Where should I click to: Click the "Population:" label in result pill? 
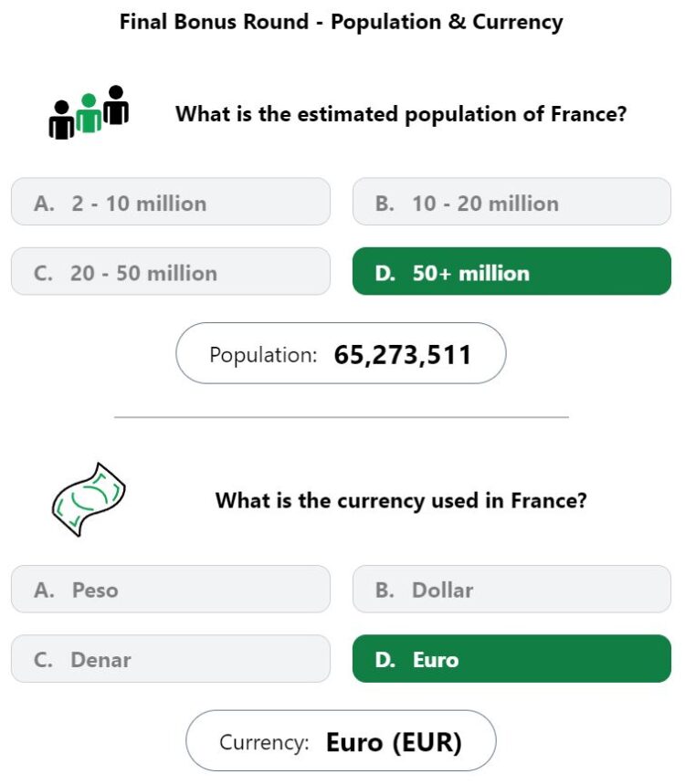tap(264, 354)
